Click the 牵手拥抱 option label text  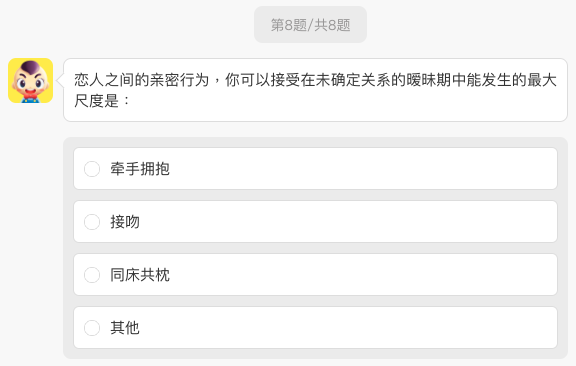[x=140, y=169]
